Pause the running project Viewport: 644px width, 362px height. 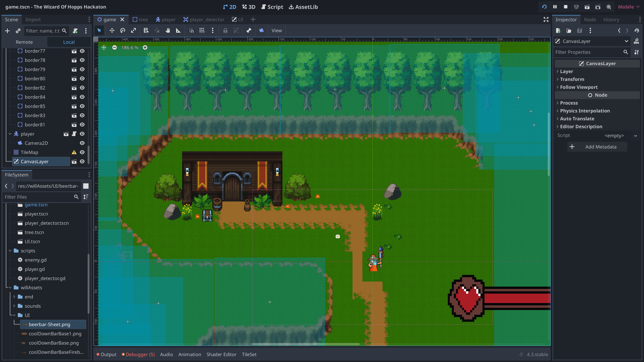tap(555, 7)
